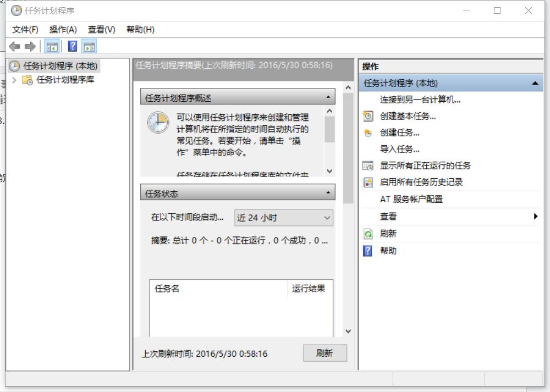Click the back navigation arrow
Viewport: 550px width, 392px height.
pyautogui.click(x=14, y=46)
